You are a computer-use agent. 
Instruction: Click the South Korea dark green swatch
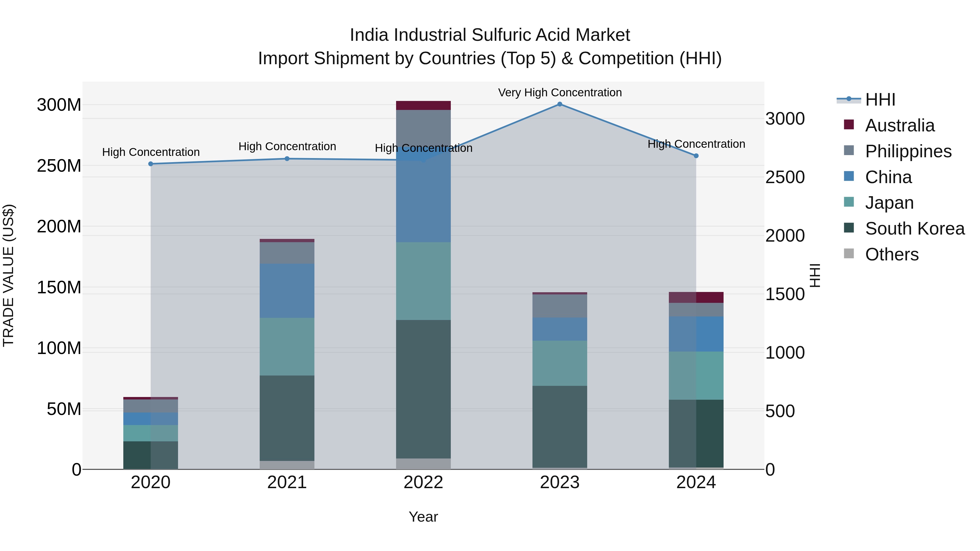(x=849, y=228)
